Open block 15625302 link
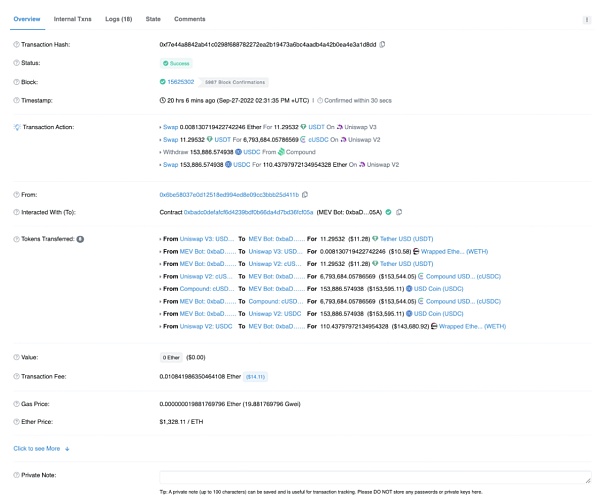This screenshot has width=600, height=504. coord(183,81)
